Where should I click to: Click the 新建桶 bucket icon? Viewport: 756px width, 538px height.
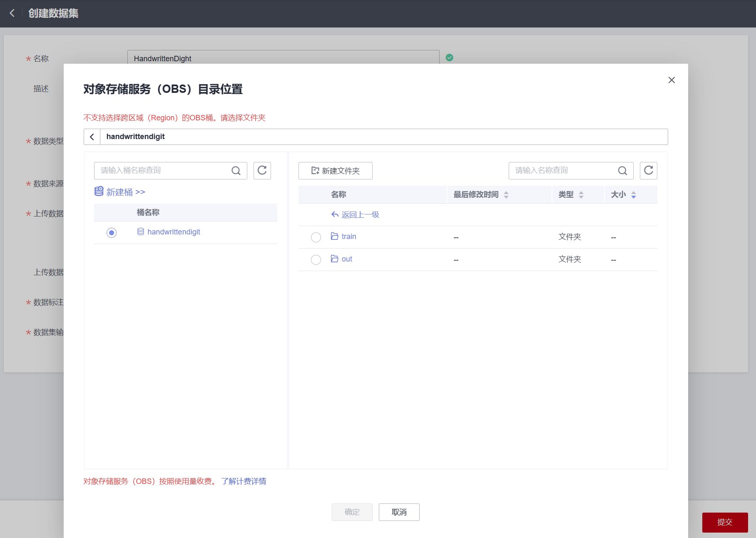pyautogui.click(x=99, y=192)
